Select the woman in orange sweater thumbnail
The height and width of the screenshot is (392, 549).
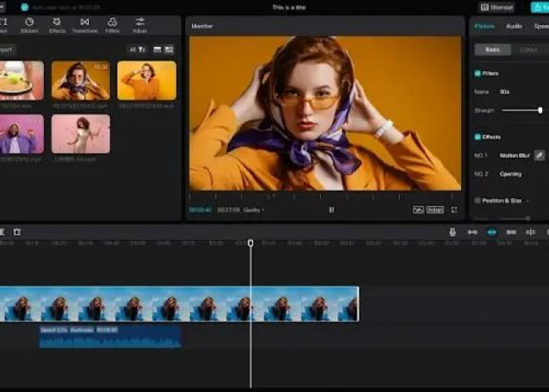tap(147, 81)
